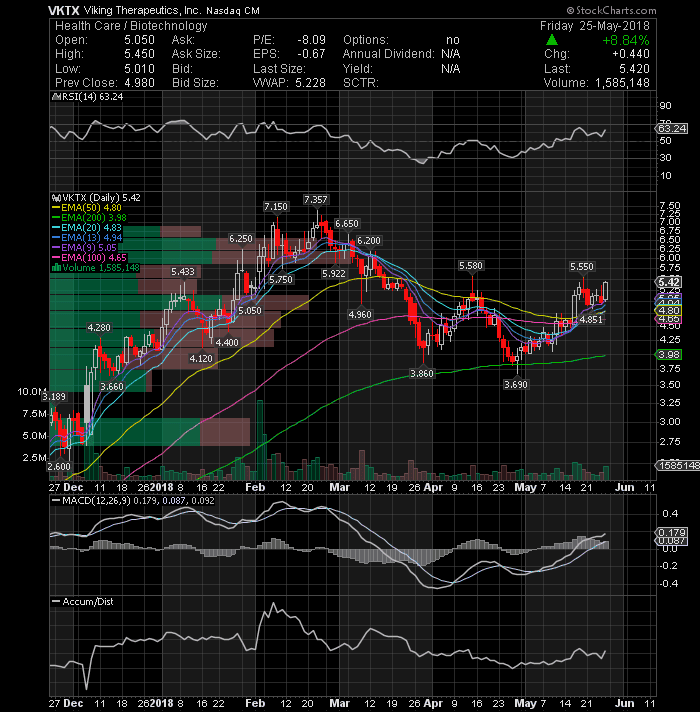Viewport: 700px width, 712px height.
Task: Click the 2.600 low price label
Action: click(59, 466)
